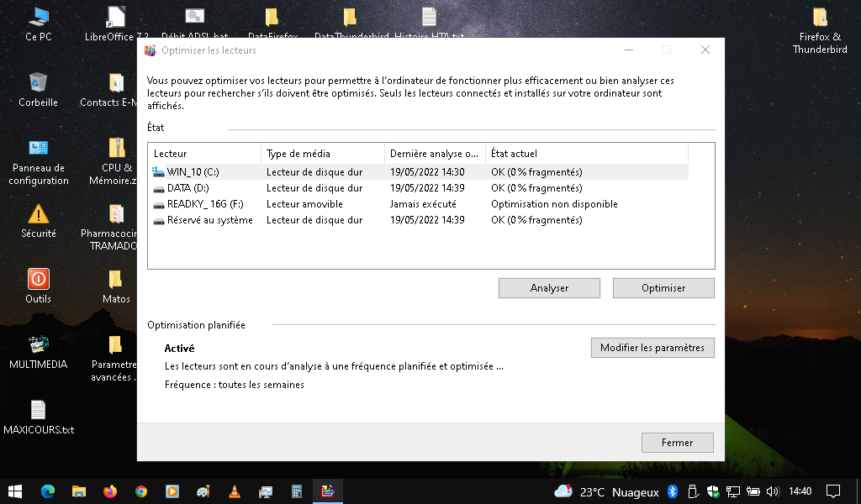Open Calculator from taskbar
The width and height of the screenshot is (861, 504).
click(297, 491)
